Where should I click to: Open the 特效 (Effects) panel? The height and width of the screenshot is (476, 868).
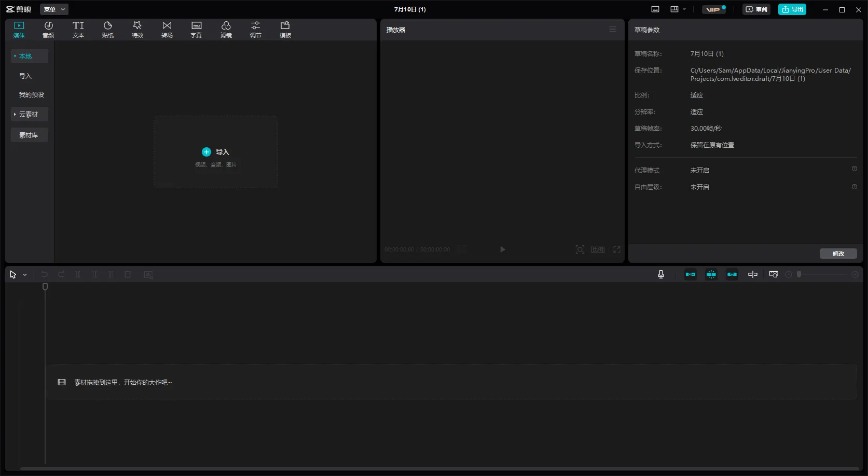point(137,30)
